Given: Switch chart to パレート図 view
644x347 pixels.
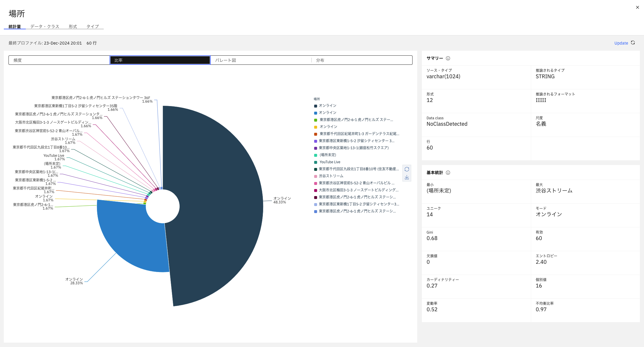Looking at the screenshot, I should click(x=261, y=60).
